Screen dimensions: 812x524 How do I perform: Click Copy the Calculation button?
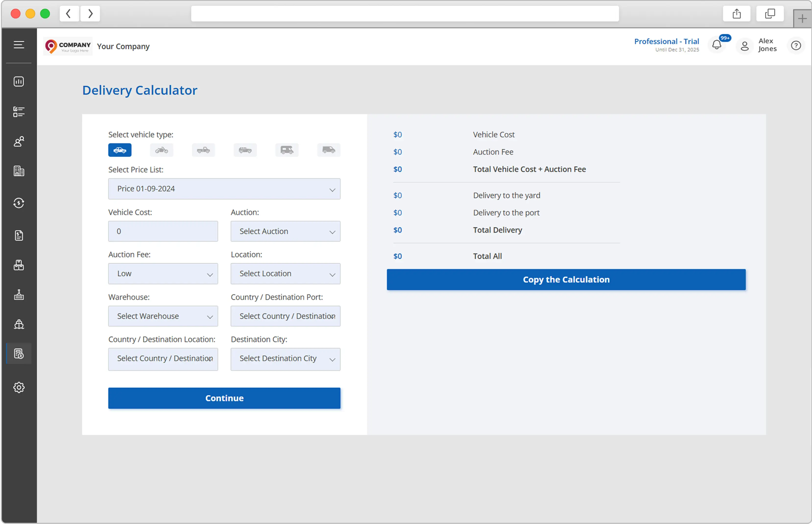(566, 280)
